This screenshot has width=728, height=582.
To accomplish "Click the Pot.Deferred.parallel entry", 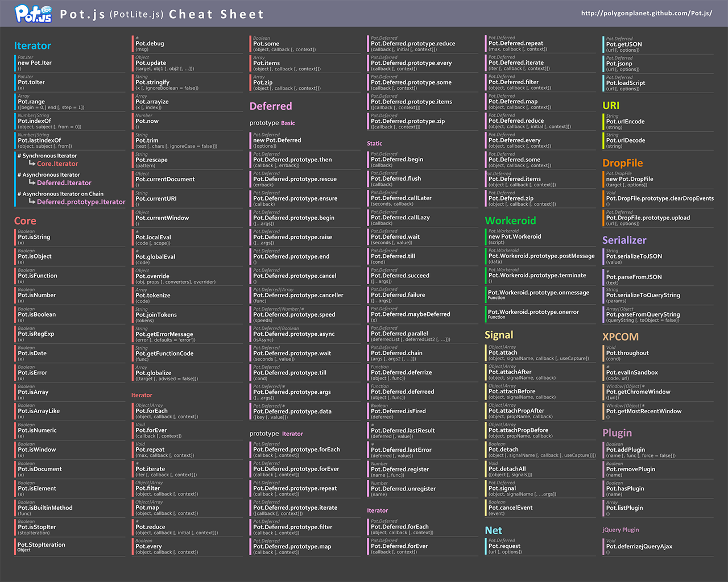I will 424,334.
